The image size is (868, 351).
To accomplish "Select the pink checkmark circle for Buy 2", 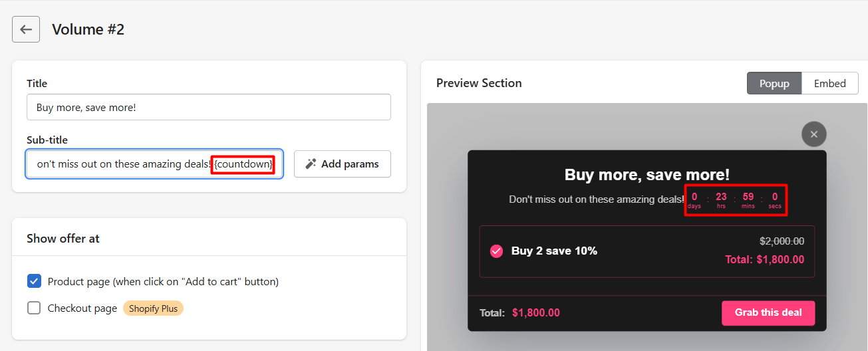I will coord(496,251).
